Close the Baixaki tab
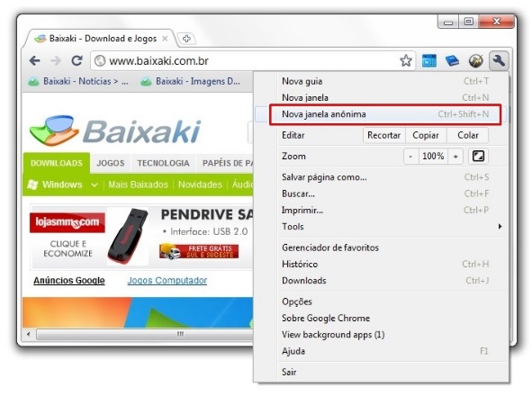 165,39
